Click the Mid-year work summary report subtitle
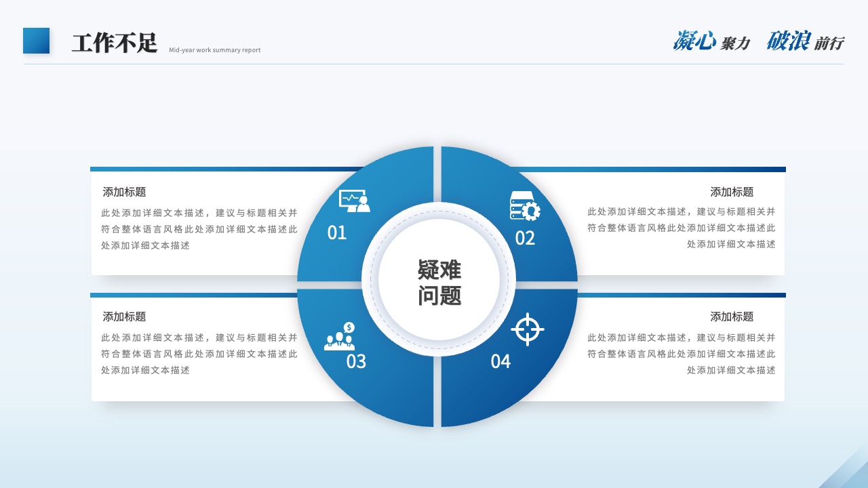 [x=215, y=50]
